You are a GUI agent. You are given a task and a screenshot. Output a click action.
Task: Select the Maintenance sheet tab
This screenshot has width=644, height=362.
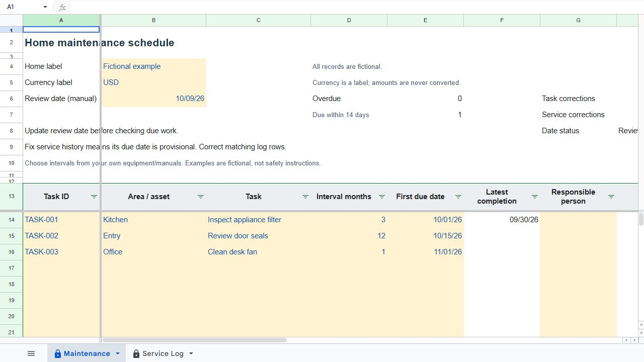click(x=87, y=353)
